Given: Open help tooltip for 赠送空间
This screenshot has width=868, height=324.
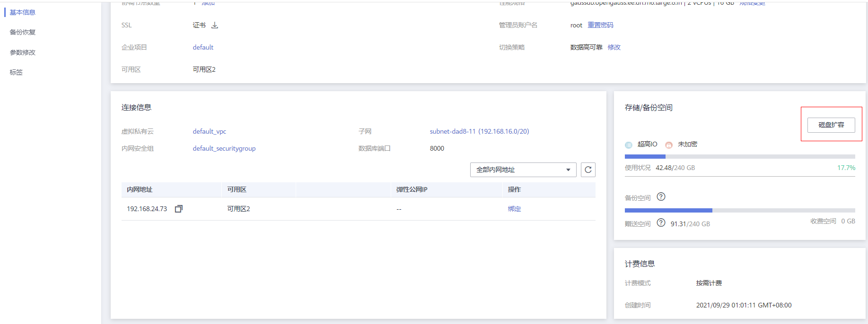Looking at the screenshot, I should coord(661,222).
